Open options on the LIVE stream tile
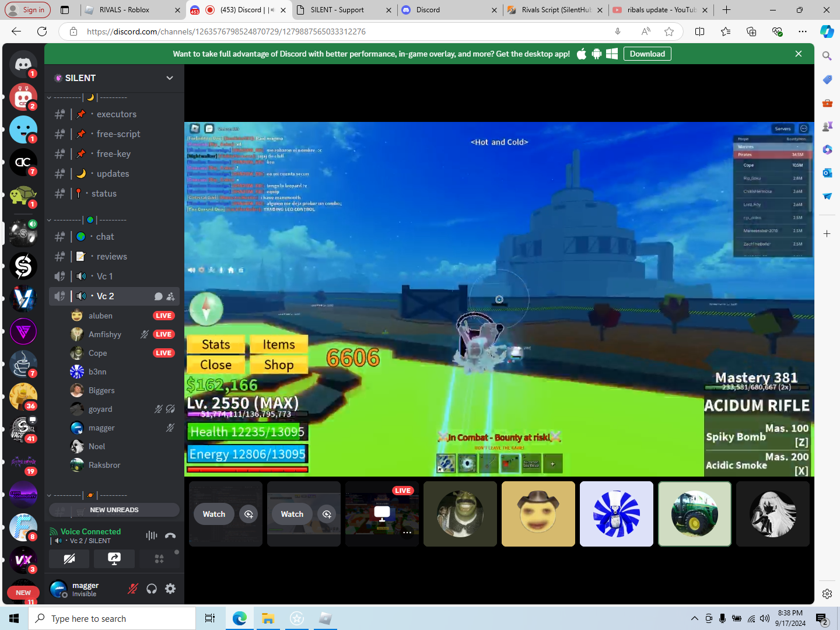The height and width of the screenshot is (630, 840). click(x=407, y=533)
